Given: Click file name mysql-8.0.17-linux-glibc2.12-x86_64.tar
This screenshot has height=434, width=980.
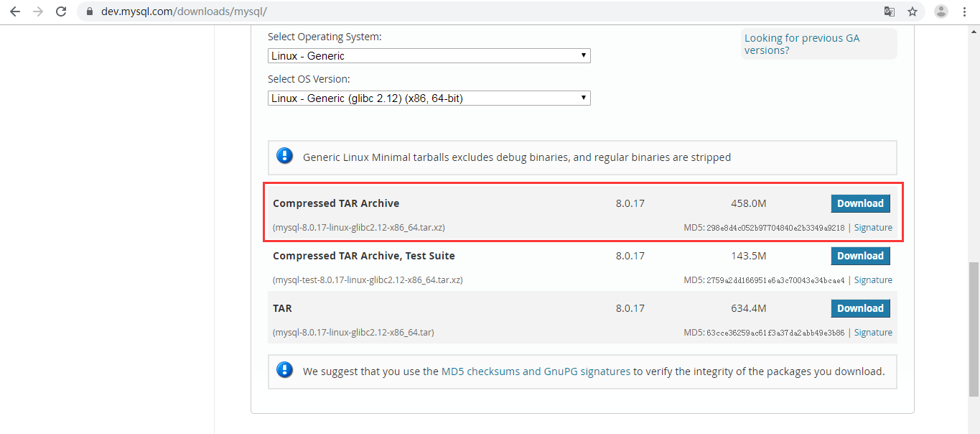Looking at the screenshot, I should (x=353, y=333).
